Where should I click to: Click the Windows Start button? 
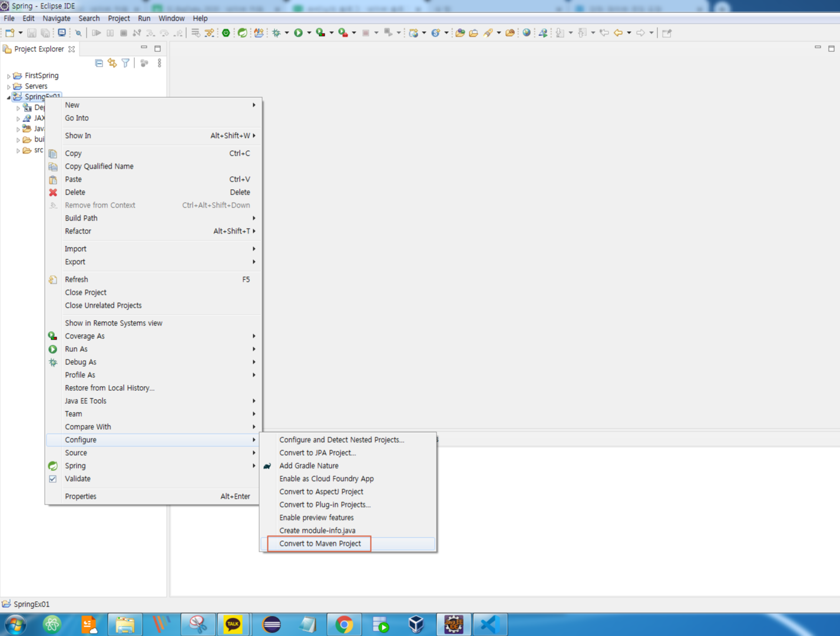click(15, 624)
